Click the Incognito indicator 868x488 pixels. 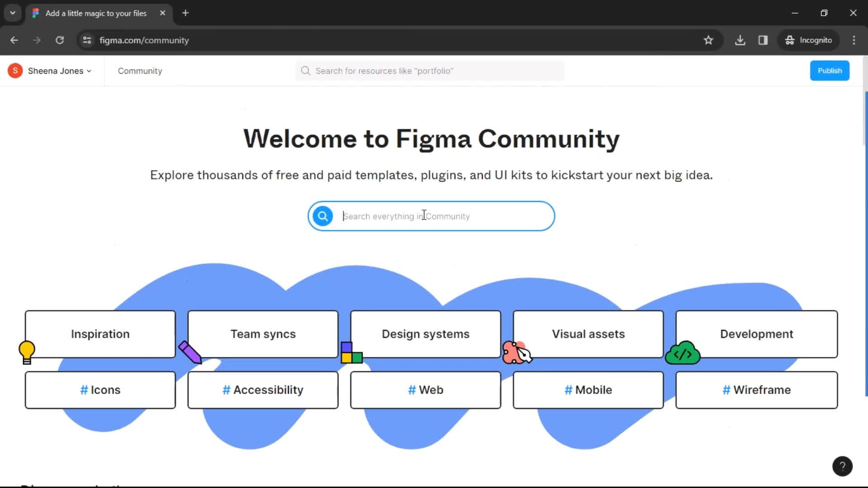[x=808, y=40]
